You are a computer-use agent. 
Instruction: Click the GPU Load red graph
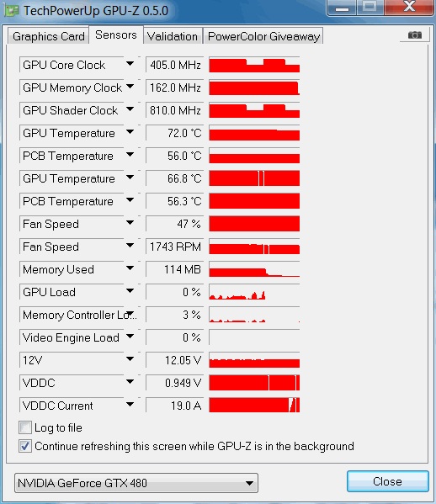(x=254, y=292)
